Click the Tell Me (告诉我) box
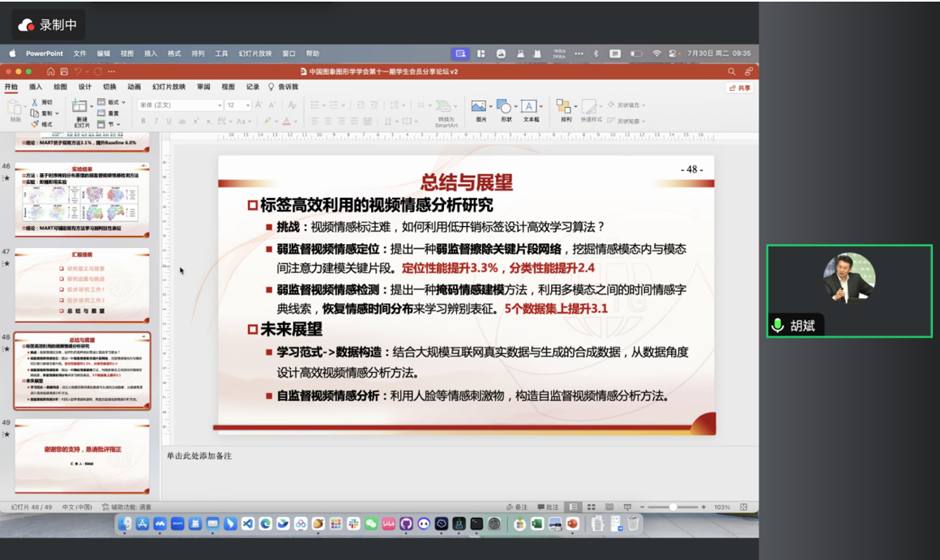 284,87
